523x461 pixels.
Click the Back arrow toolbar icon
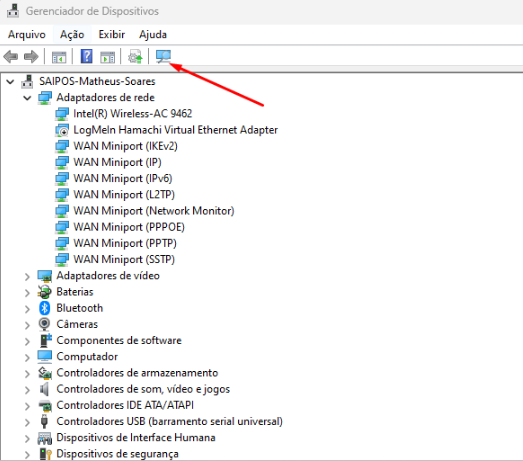(11, 57)
